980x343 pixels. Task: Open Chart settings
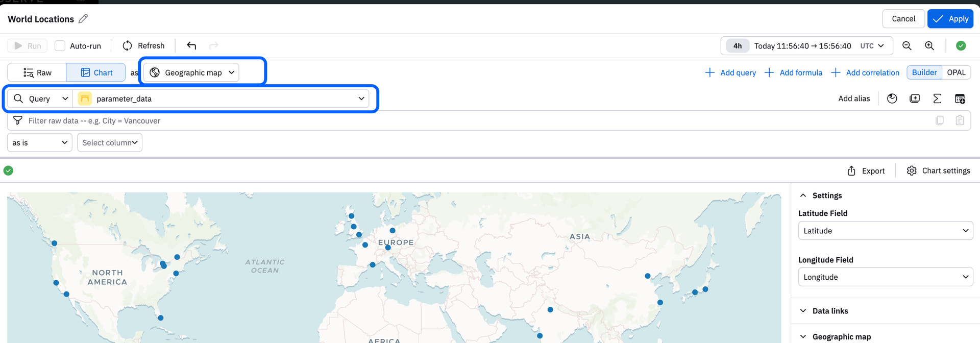tap(938, 170)
